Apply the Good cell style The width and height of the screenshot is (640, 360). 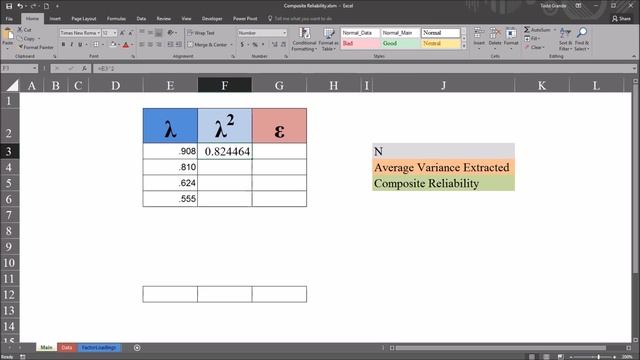pos(400,43)
